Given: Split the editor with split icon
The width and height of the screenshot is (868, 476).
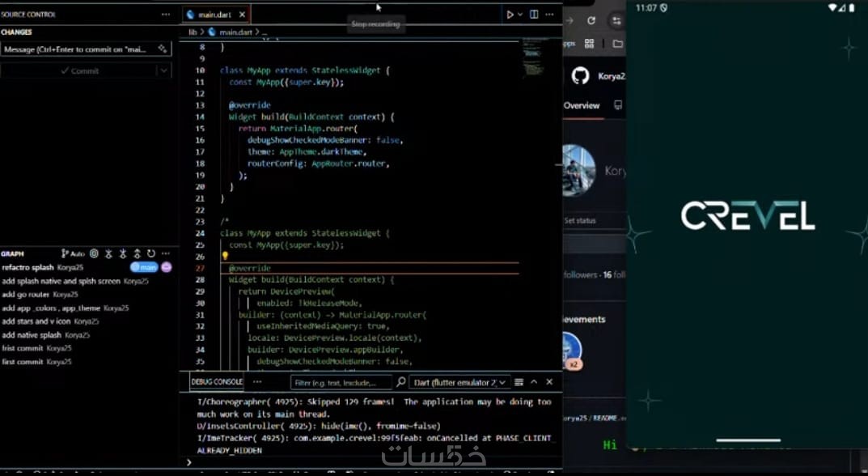Looking at the screenshot, I should [x=534, y=15].
